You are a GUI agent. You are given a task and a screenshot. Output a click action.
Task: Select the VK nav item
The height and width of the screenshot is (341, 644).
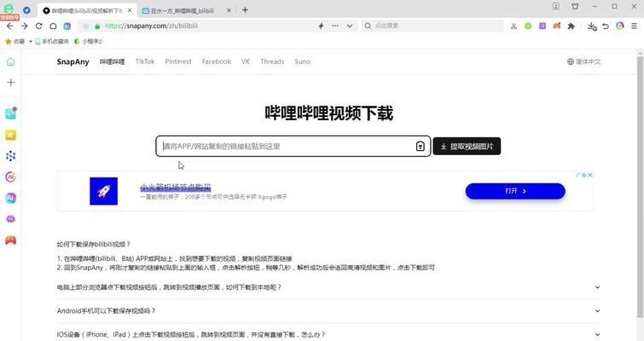[246, 61]
